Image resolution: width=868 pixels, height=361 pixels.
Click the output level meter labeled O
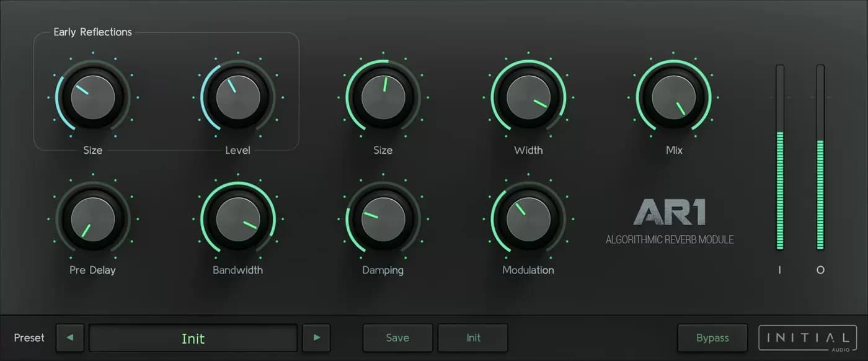click(820, 158)
